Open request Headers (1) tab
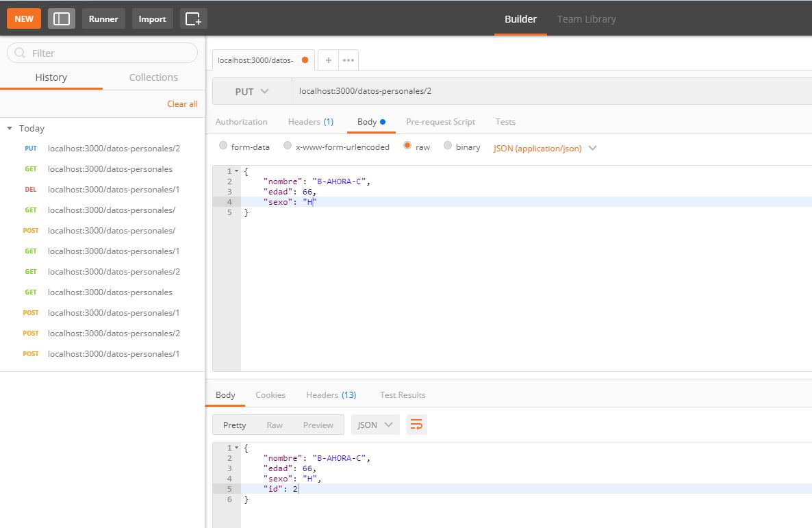 point(311,122)
